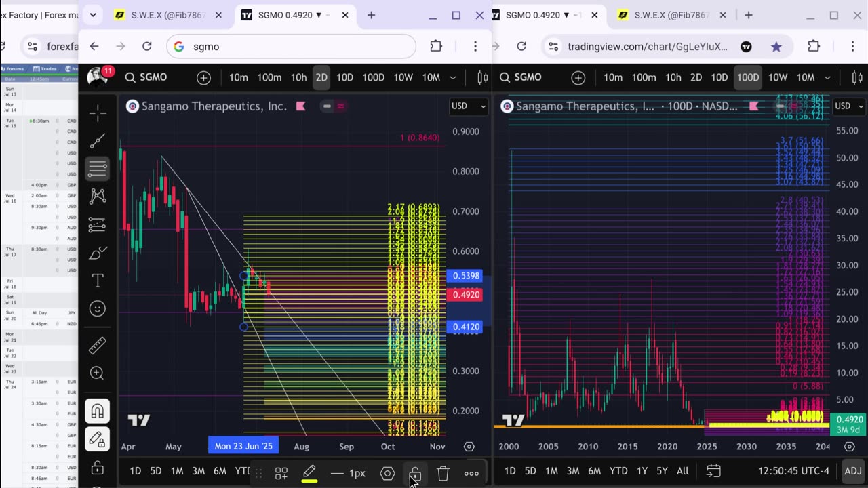The height and width of the screenshot is (488, 868).
Task: Grab the floating toolbar drag handle
Action: (x=258, y=473)
